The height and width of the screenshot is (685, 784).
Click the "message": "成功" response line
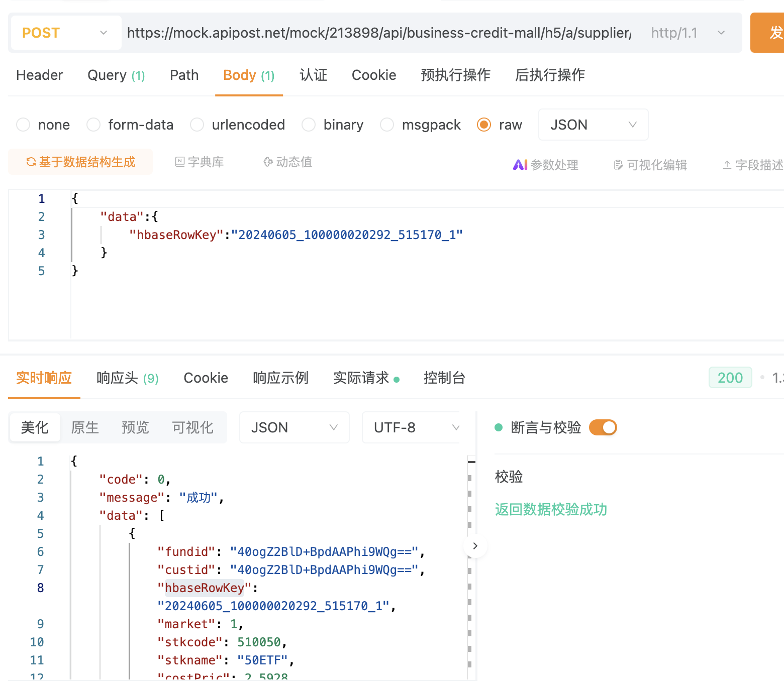point(161,498)
